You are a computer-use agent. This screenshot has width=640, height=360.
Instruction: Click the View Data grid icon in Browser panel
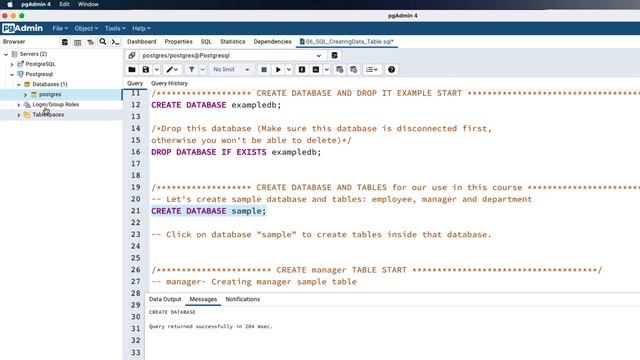[x=78, y=42]
